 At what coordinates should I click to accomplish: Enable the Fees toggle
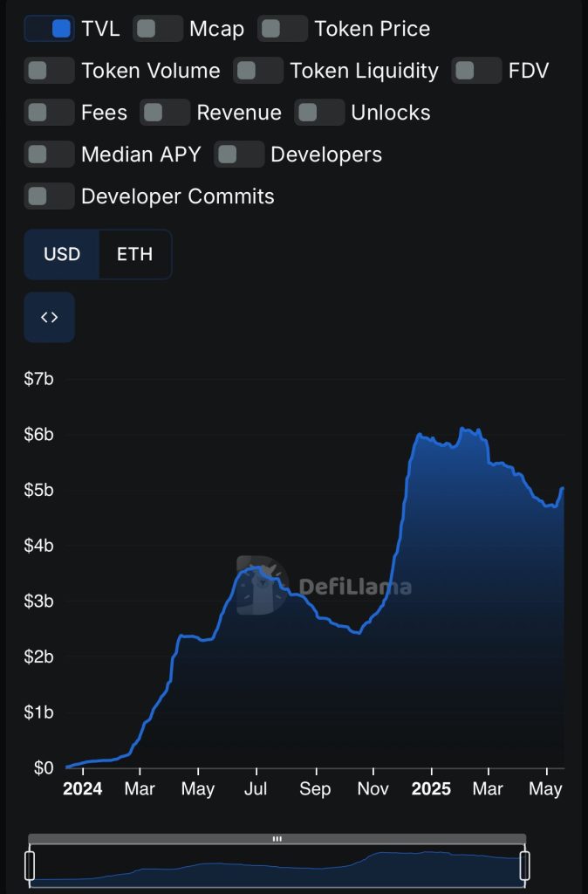[50, 113]
